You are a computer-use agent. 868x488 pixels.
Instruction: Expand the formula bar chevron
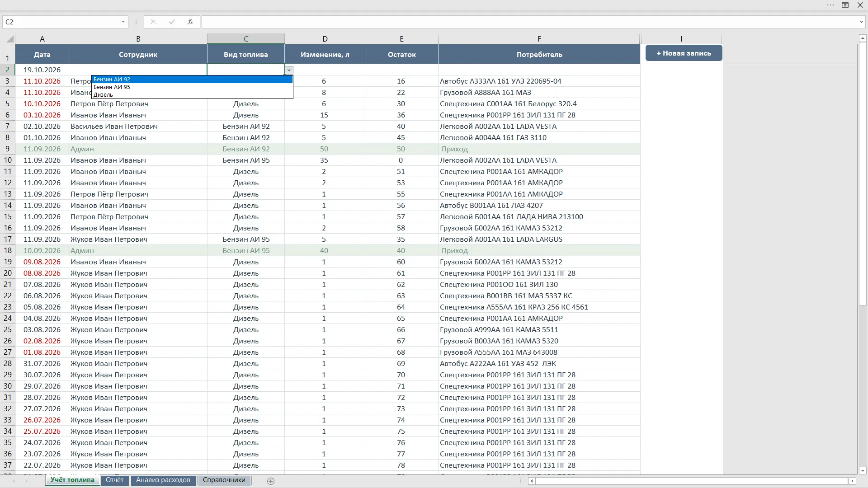coord(861,22)
